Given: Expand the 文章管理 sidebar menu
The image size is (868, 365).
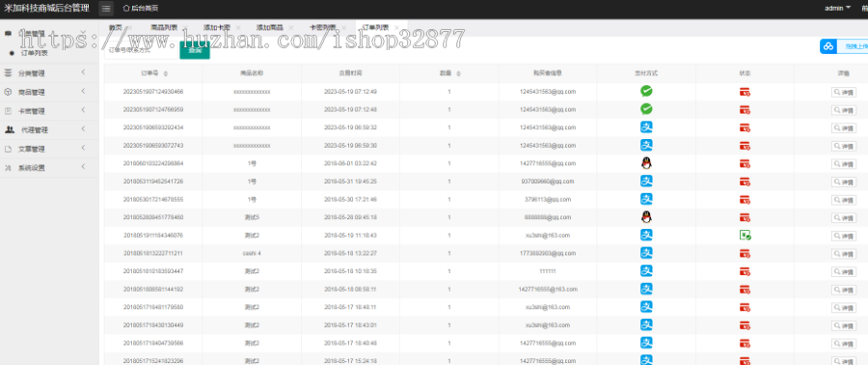Looking at the screenshot, I should coord(49,149).
